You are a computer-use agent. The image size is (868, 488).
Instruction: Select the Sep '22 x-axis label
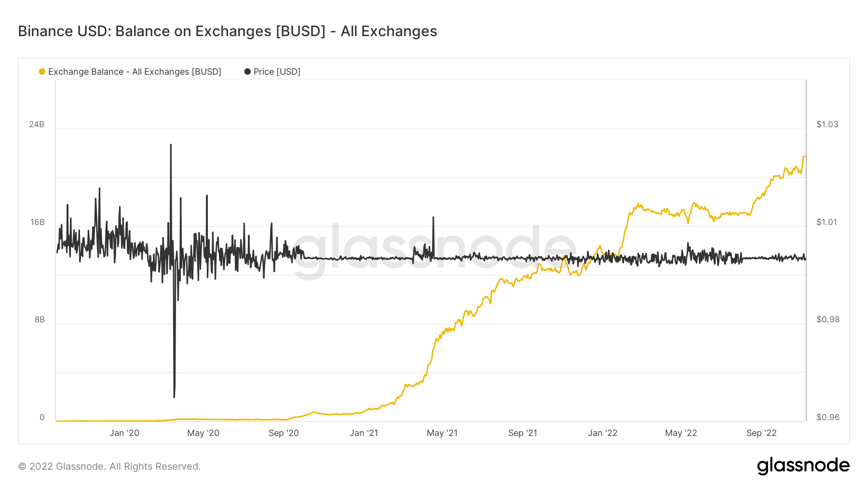pyautogui.click(x=761, y=433)
